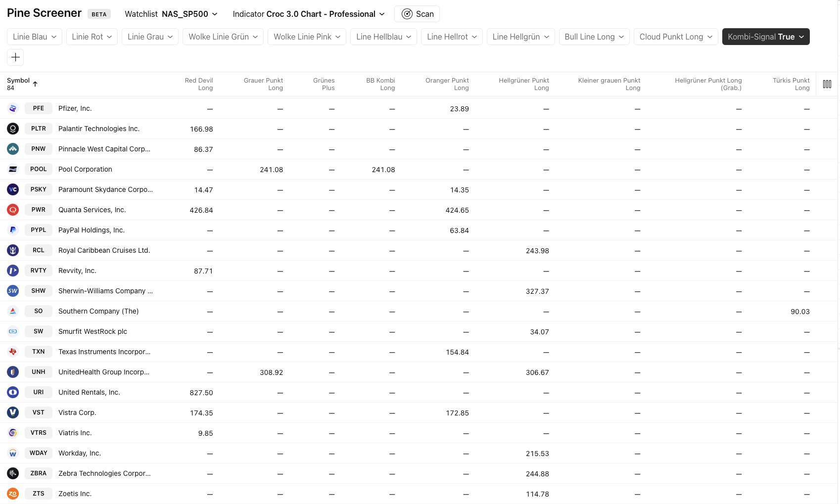Click the Royal Caribbean logo icon

(x=13, y=250)
